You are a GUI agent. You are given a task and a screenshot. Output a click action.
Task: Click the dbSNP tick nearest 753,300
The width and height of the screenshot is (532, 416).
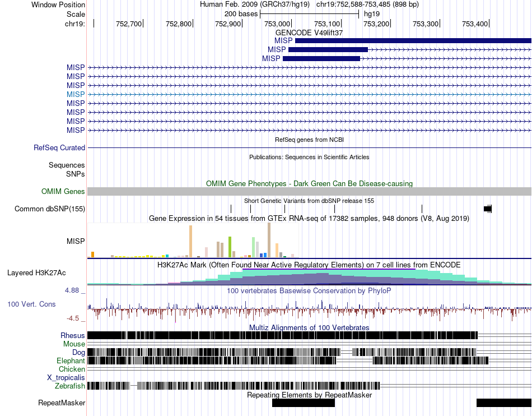pyautogui.click(x=422, y=209)
